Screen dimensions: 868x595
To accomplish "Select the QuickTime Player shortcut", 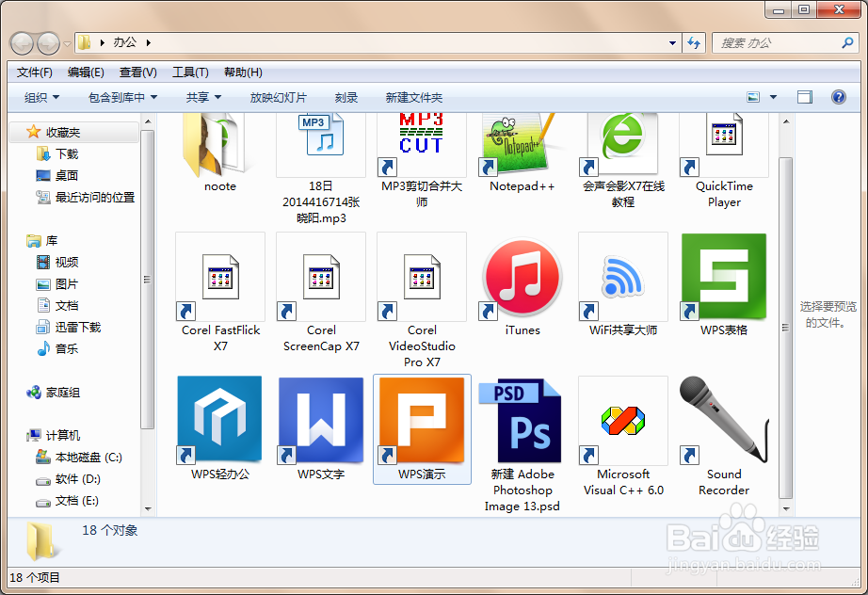I will pos(724,144).
